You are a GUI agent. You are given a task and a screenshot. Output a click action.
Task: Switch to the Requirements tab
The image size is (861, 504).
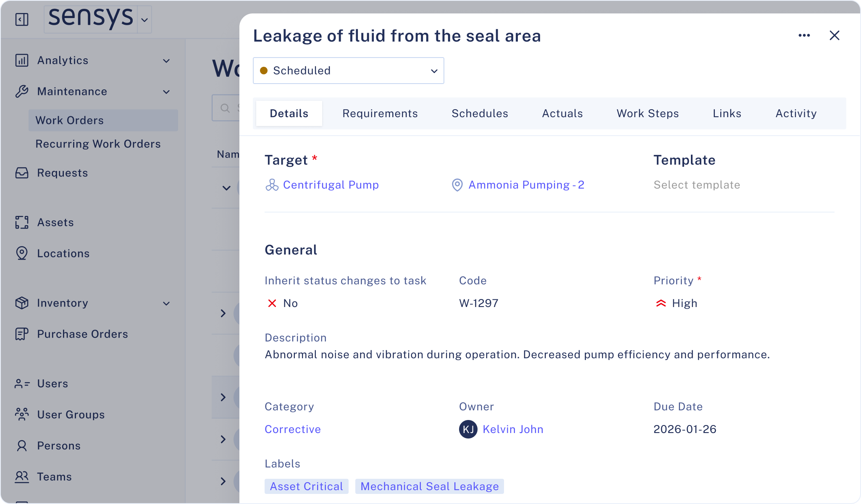tap(380, 113)
